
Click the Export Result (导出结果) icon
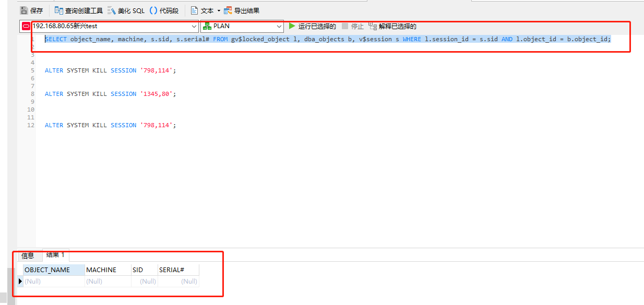(x=228, y=10)
